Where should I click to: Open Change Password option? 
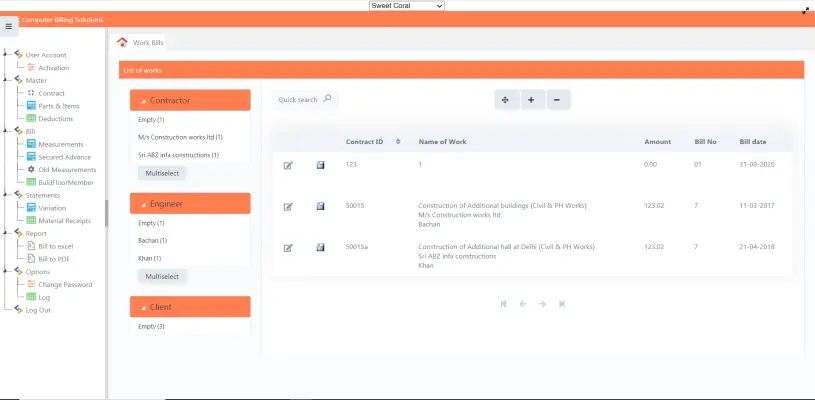coord(65,285)
